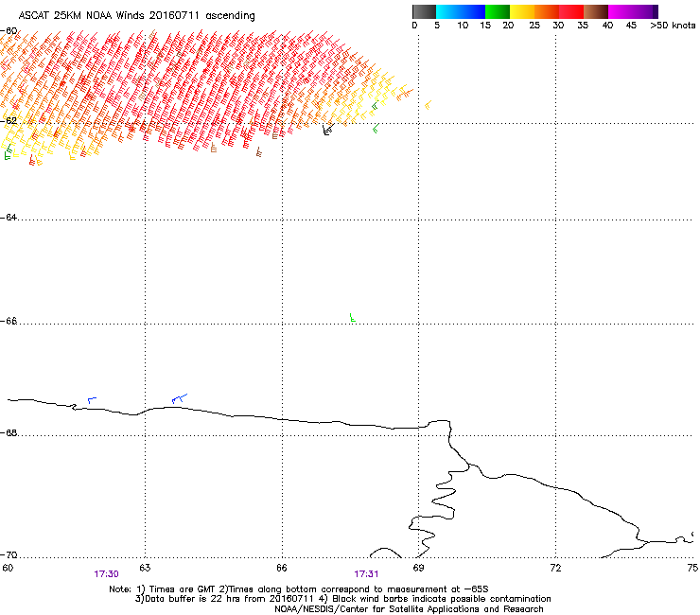
Task: Click the black contaminated wind barb near 67E
Action: [328, 129]
